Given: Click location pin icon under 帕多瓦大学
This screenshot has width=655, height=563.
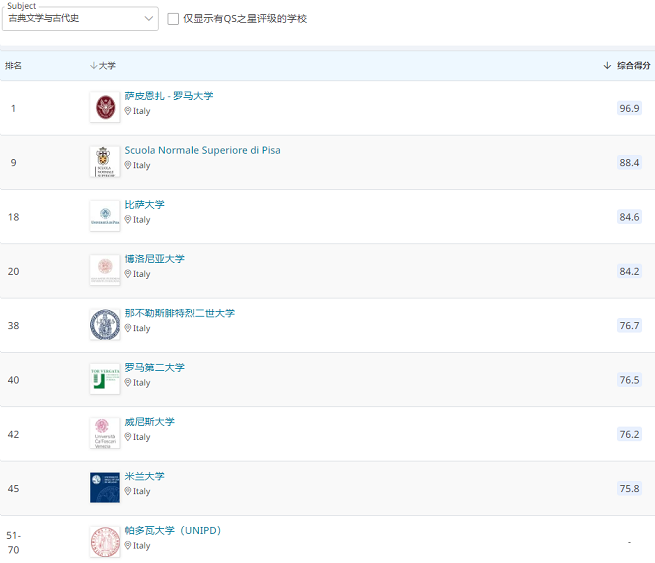Looking at the screenshot, I should coord(128,545).
